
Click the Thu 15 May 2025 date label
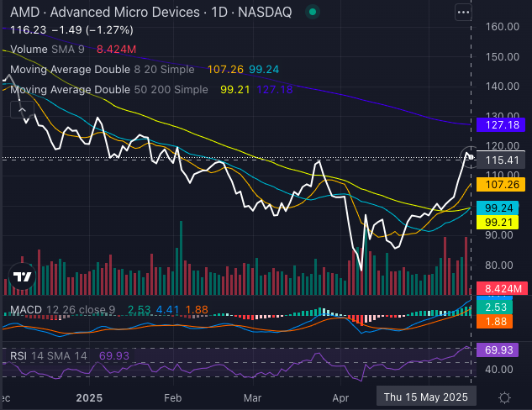(x=426, y=397)
